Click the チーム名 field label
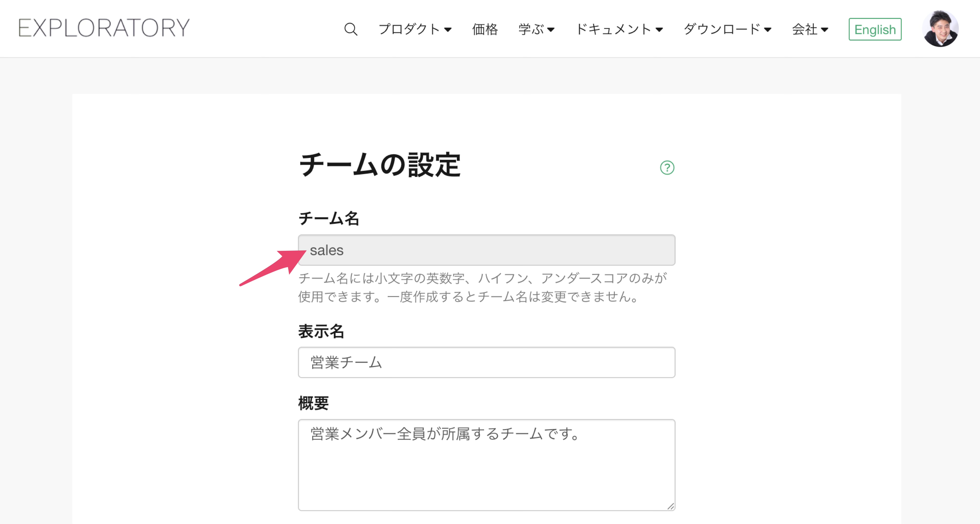The image size is (980, 524). pos(329,218)
